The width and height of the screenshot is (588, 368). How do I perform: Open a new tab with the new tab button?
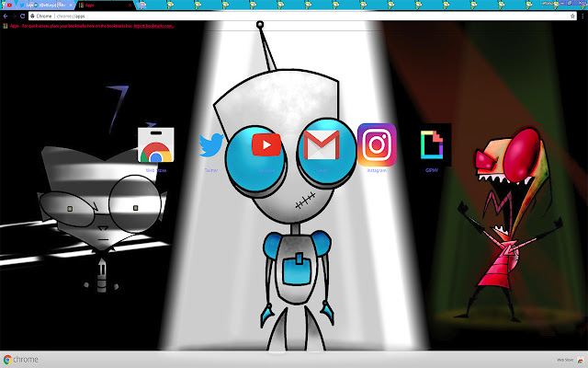coord(142,6)
